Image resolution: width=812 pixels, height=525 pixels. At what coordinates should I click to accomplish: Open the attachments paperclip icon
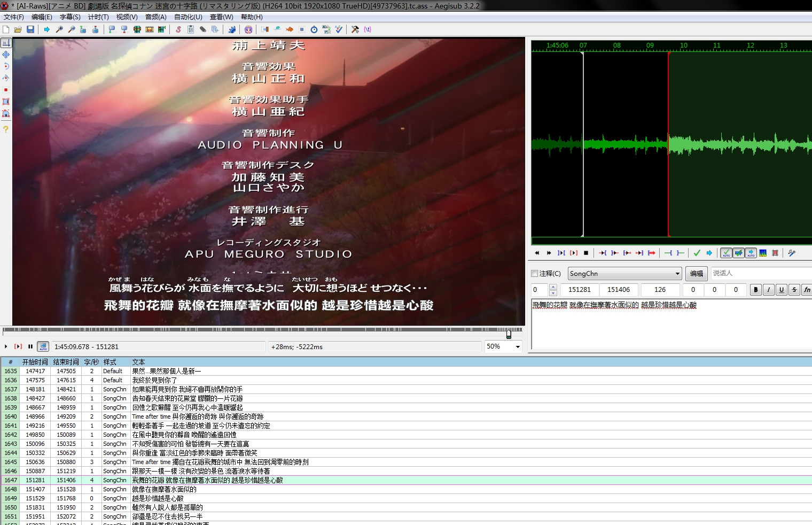203,29
